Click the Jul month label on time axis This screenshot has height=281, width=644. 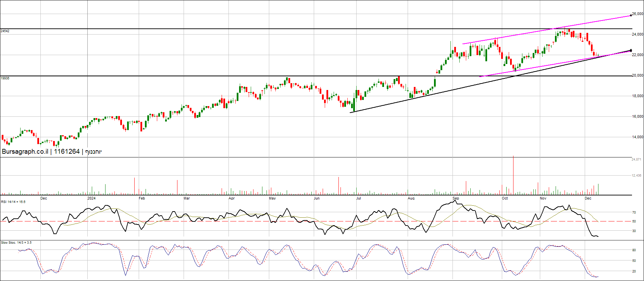click(358, 198)
